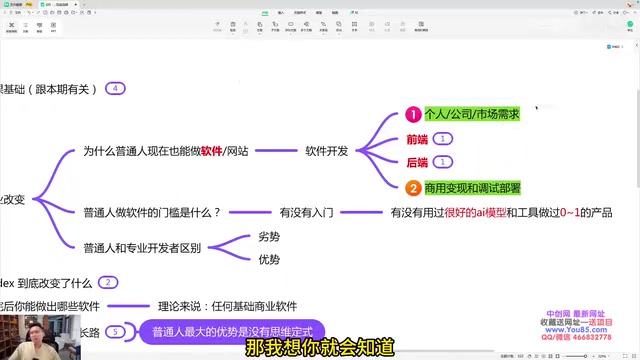Select the 优势 node

[269, 260]
